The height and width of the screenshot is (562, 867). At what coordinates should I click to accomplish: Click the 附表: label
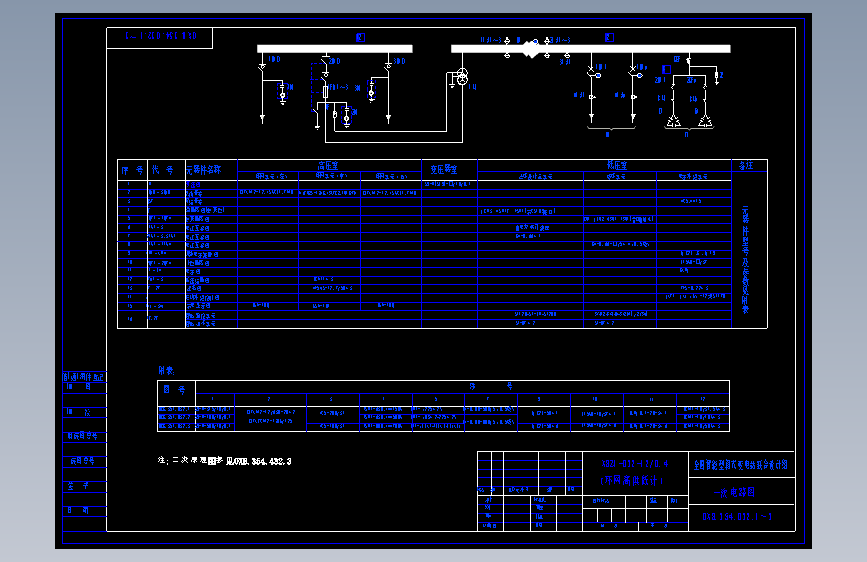coord(166,371)
